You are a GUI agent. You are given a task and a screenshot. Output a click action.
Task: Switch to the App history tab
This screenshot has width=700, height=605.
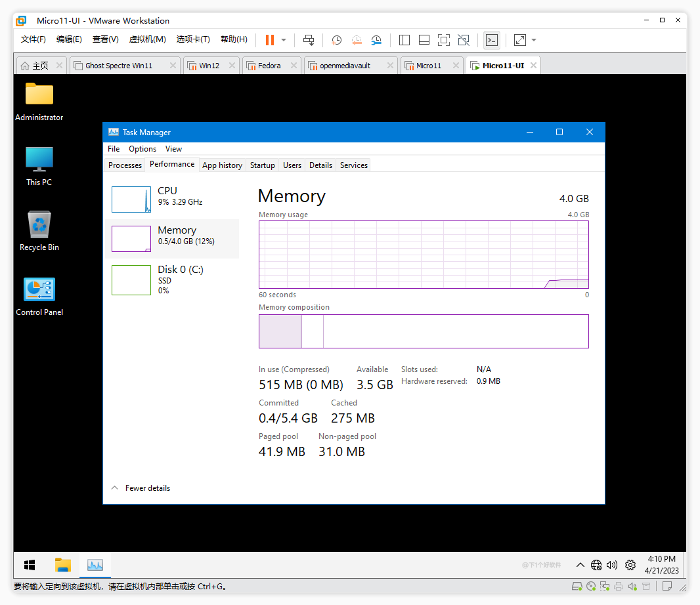(222, 165)
